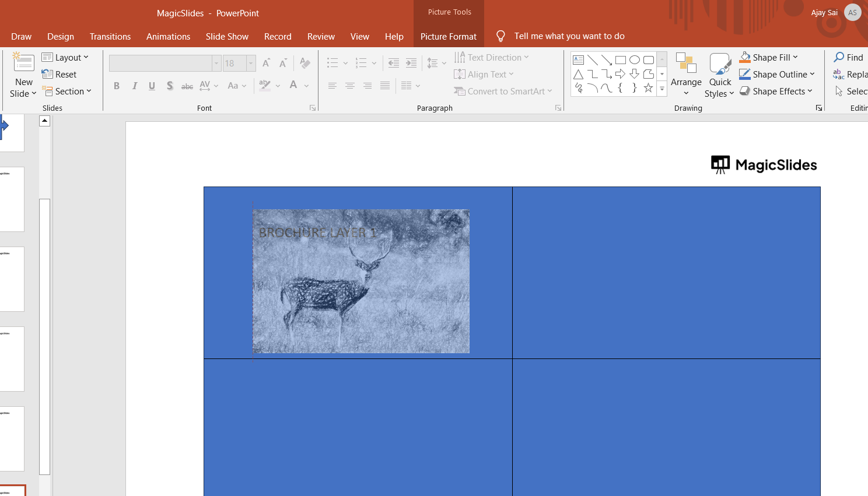This screenshot has width=868, height=496.
Task: Select the deer picture on the slide
Action: (x=360, y=281)
